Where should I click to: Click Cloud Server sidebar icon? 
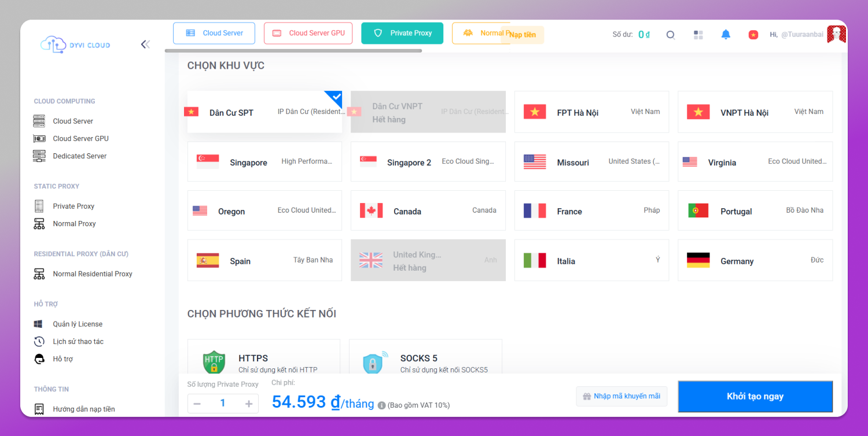pyautogui.click(x=39, y=121)
